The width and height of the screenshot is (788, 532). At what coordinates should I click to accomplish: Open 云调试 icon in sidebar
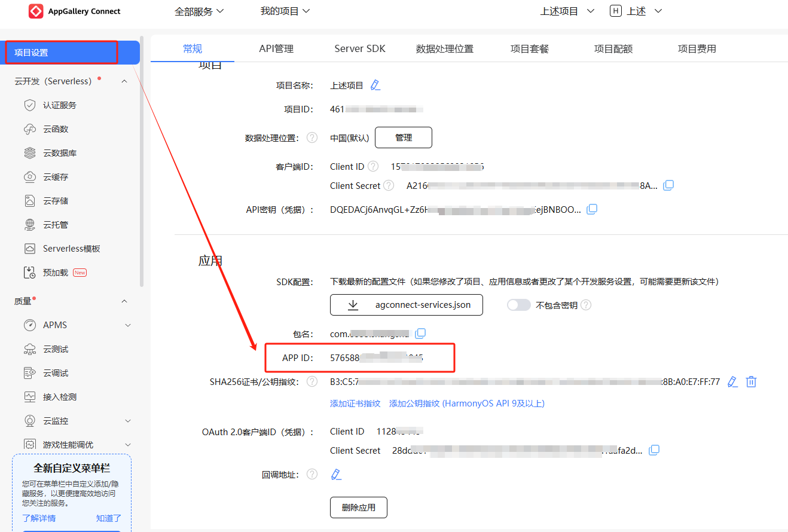point(30,373)
